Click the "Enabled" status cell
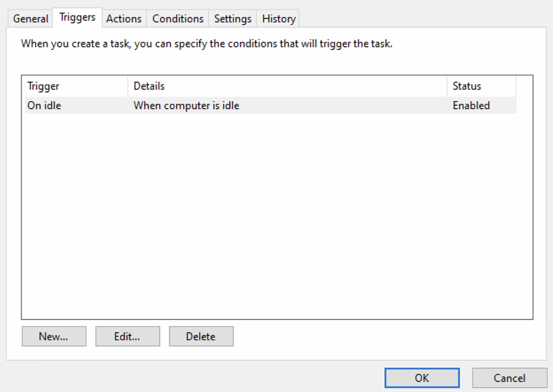Viewport: 553px width, 392px height. point(471,105)
